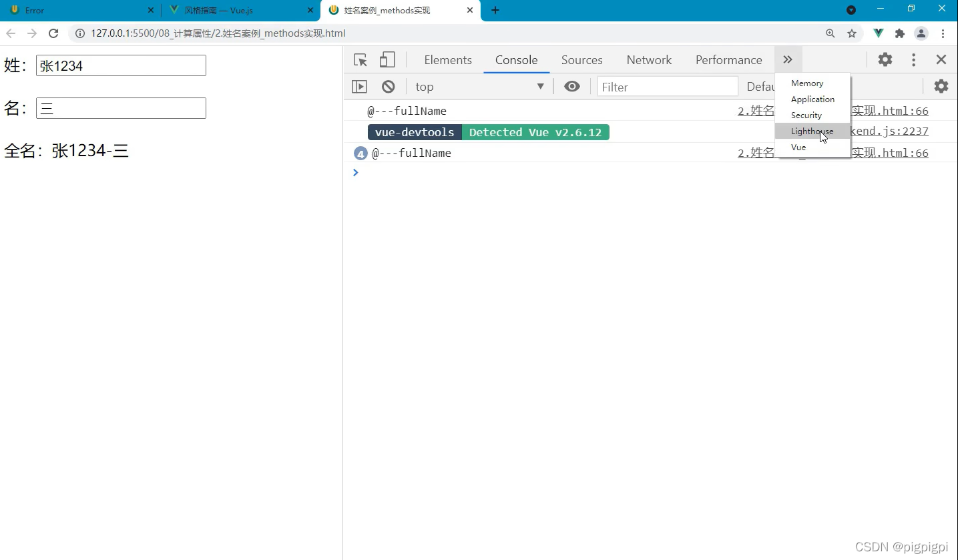This screenshot has width=958, height=560.
Task: Activate the inspect element picker icon
Action: point(361,60)
